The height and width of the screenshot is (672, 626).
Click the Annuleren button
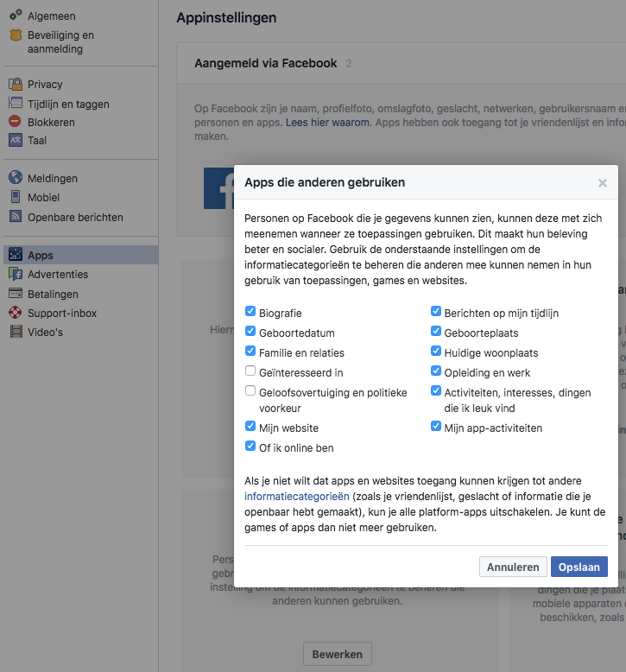pyautogui.click(x=513, y=567)
